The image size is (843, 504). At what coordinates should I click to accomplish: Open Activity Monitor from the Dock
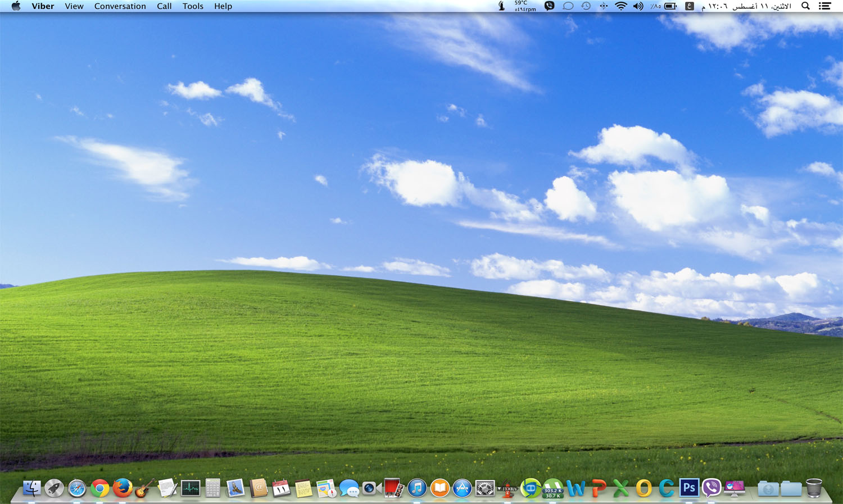click(x=191, y=488)
